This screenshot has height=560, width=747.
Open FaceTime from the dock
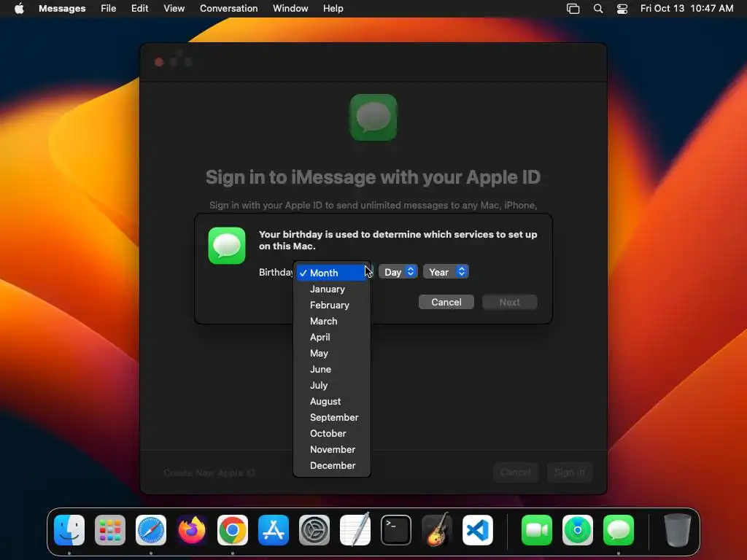point(537,530)
